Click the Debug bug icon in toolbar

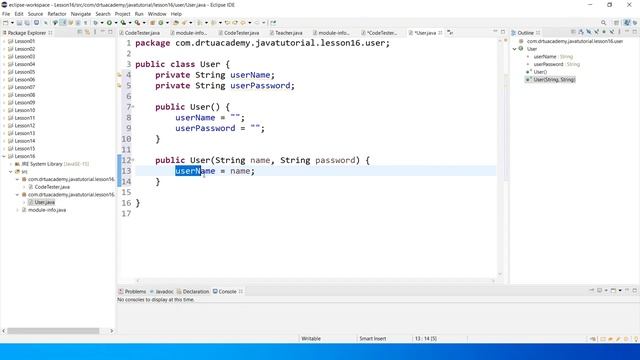(95, 23)
